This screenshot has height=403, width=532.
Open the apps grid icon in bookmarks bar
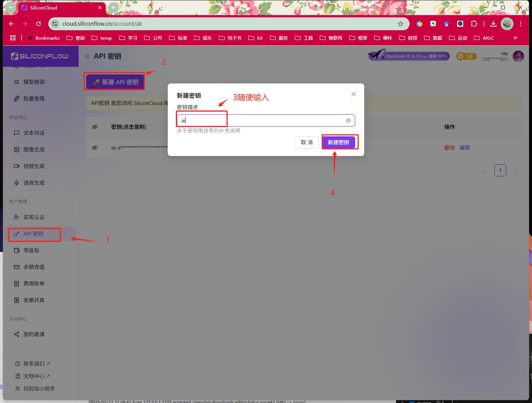(x=13, y=38)
